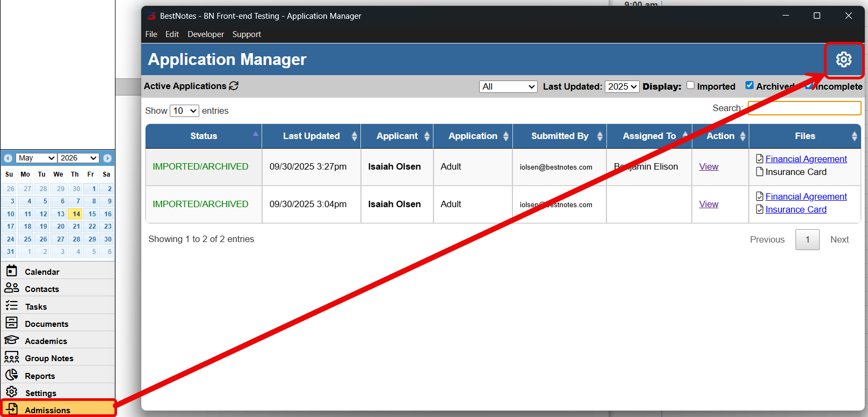This screenshot has width=868, height=417.
Task: Open the Support menu
Action: pyautogui.click(x=247, y=34)
